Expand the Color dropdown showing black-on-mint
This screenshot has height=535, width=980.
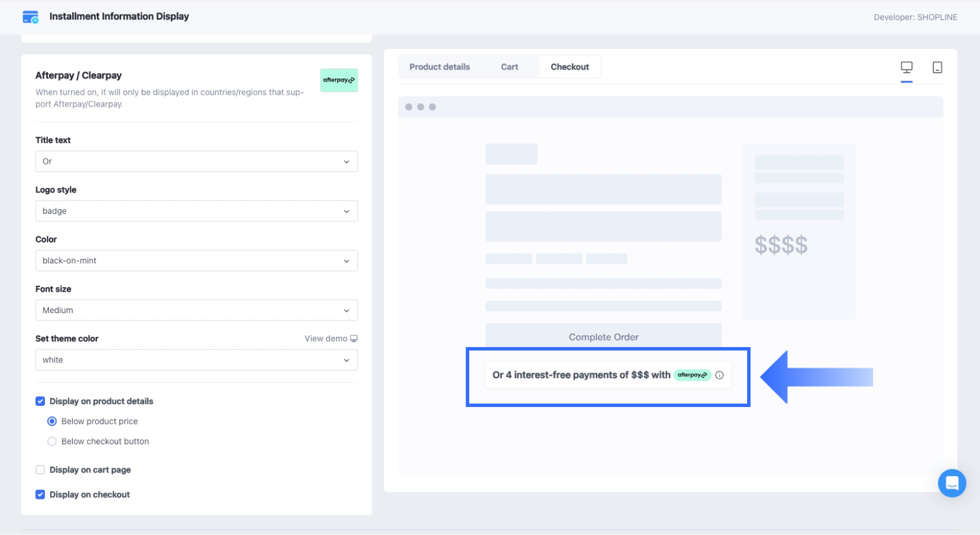tap(197, 261)
